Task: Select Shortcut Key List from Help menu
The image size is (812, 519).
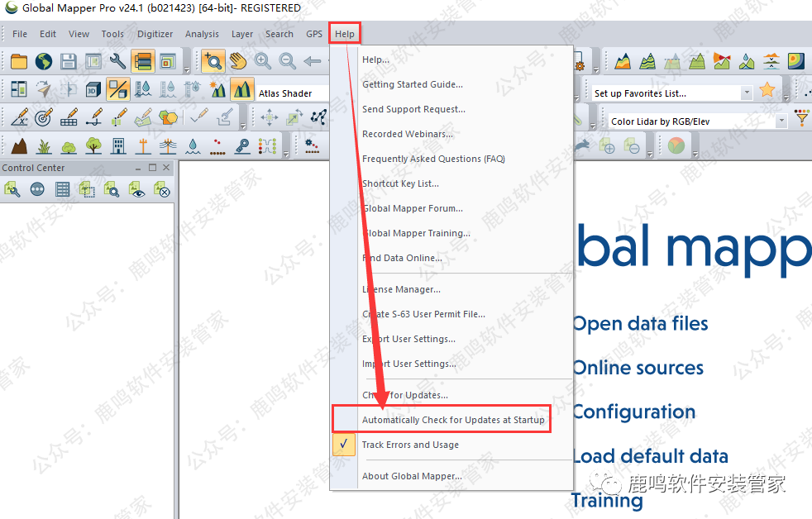Action: [x=400, y=183]
